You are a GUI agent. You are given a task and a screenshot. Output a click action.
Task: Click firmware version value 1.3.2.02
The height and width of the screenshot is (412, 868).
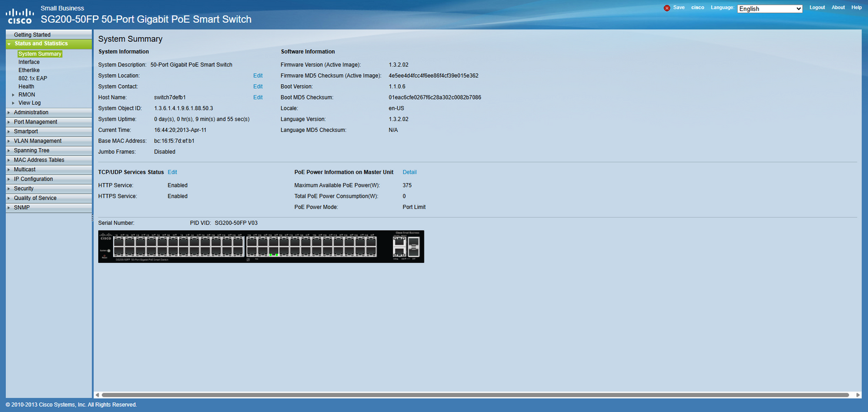399,65
